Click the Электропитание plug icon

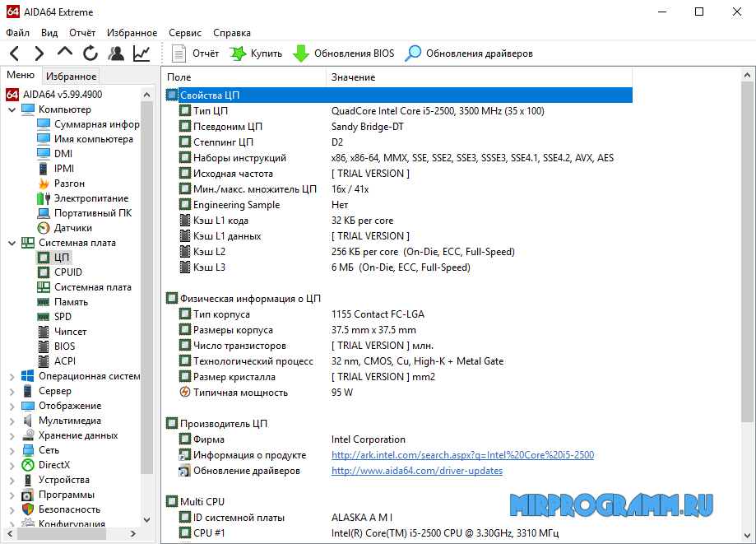pos(44,198)
